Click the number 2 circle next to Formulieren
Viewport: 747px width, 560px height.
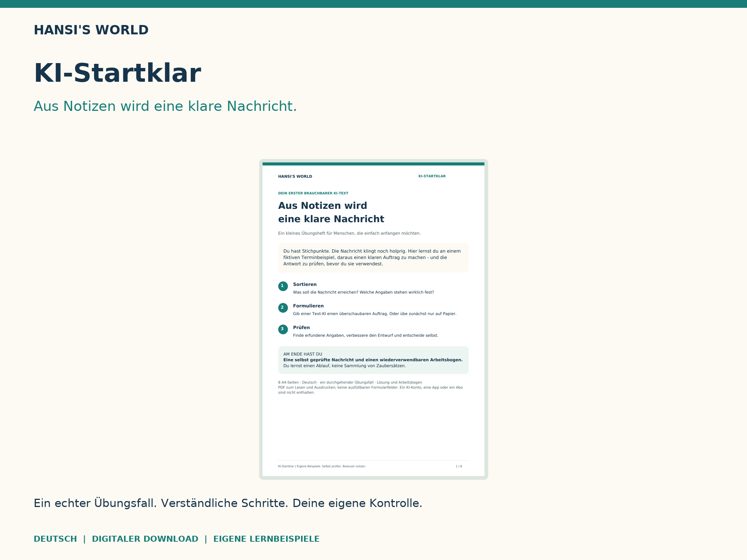(x=283, y=308)
